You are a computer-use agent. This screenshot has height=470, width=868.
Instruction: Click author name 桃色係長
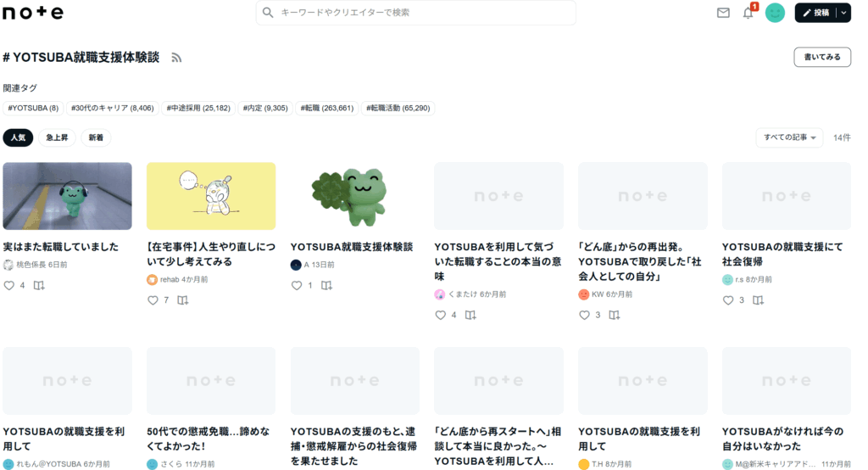pyautogui.click(x=31, y=265)
